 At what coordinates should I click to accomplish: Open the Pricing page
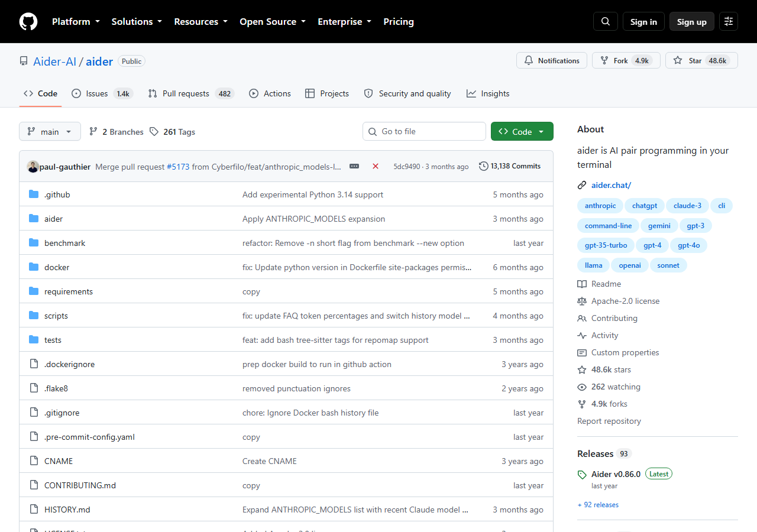[399, 22]
